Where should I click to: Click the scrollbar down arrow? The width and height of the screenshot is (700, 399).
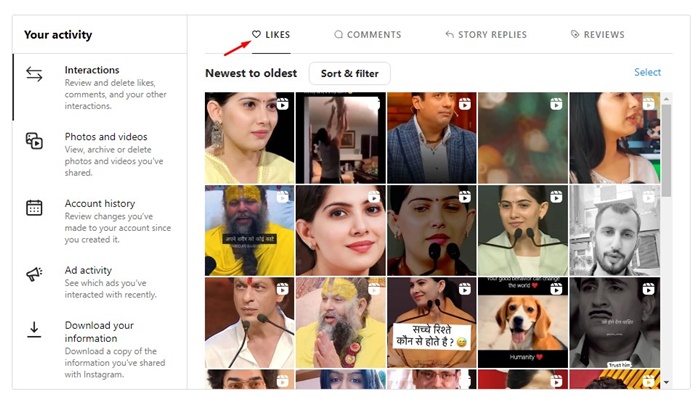667,382
